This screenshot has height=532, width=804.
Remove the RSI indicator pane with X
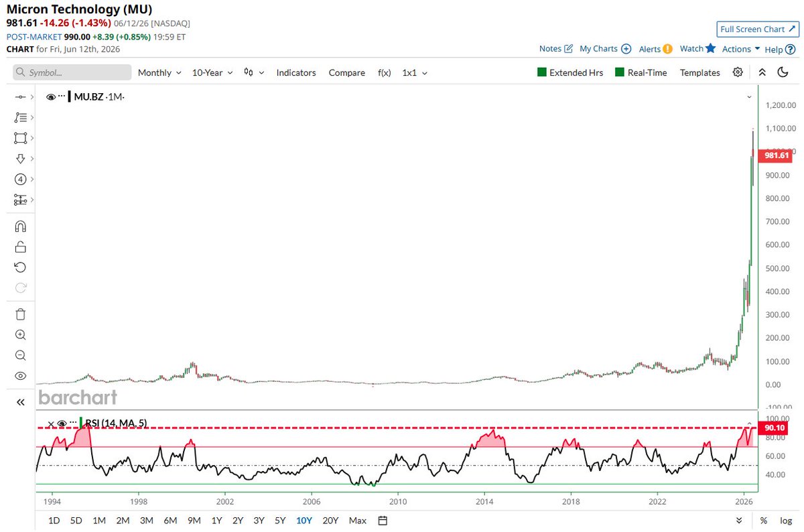51,423
